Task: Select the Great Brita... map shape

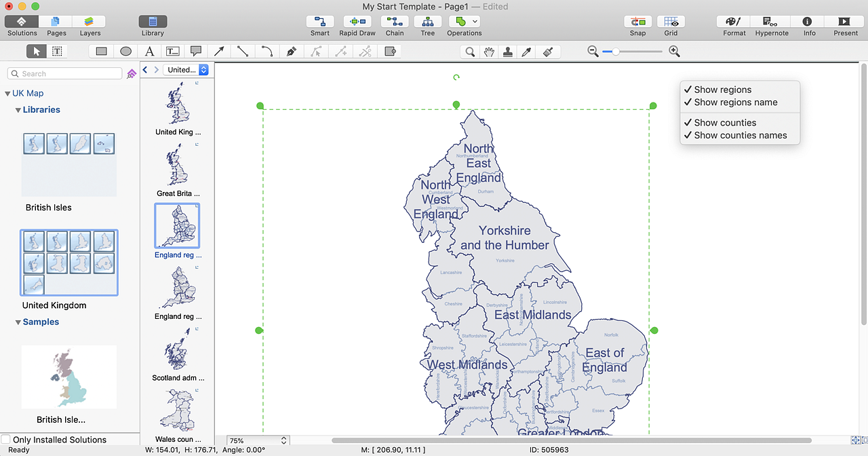Action: pos(178,164)
